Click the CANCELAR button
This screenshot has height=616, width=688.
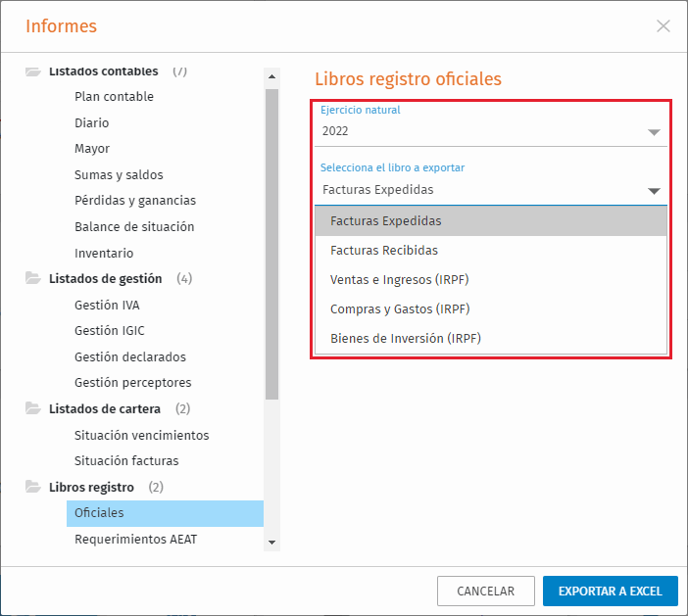[486, 591]
